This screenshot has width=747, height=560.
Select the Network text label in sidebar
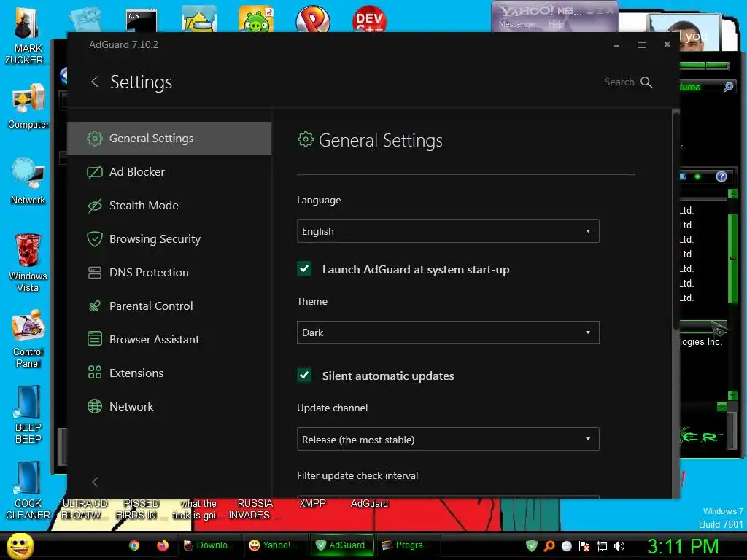[131, 407]
